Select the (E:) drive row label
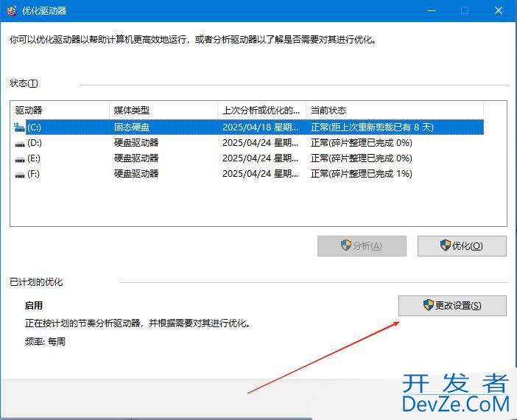 34,158
